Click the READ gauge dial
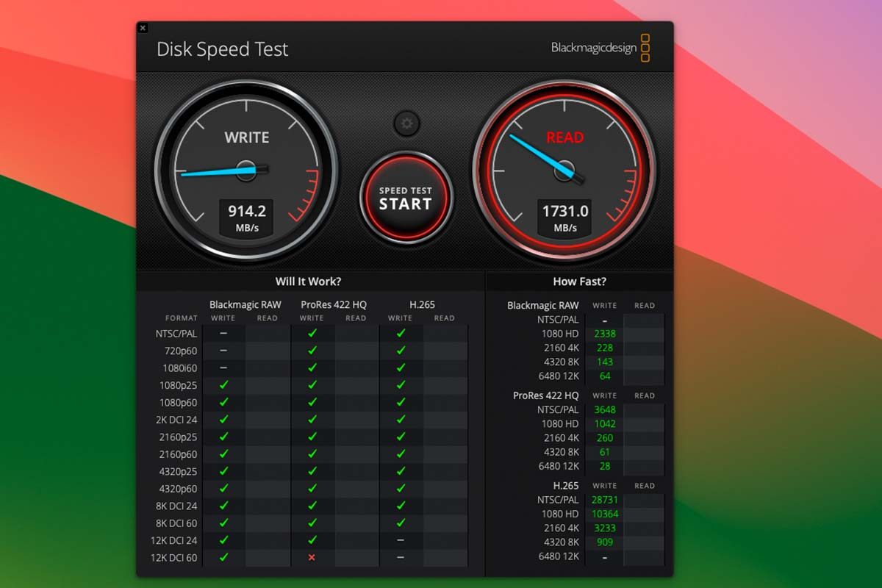The image size is (882, 588). [x=564, y=170]
